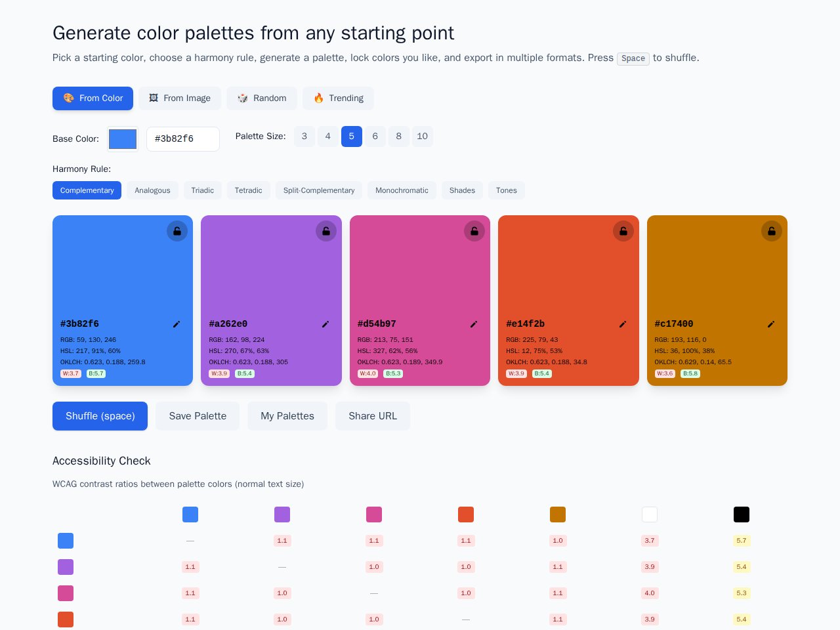Choose palette size 8
The width and height of the screenshot is (840, 630).
click(399, 136)
